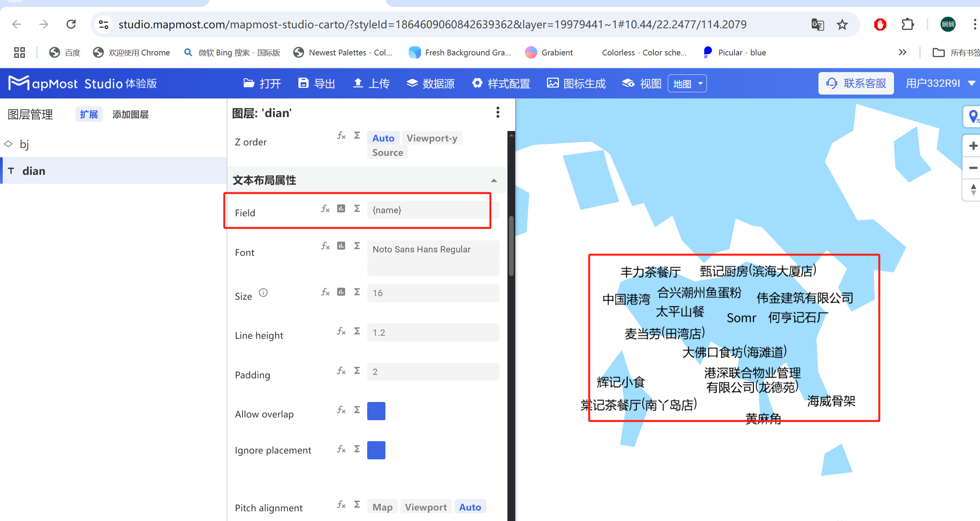Click the 联系客服 button
This screenshot has width=980, height=521.
[856, 83]
